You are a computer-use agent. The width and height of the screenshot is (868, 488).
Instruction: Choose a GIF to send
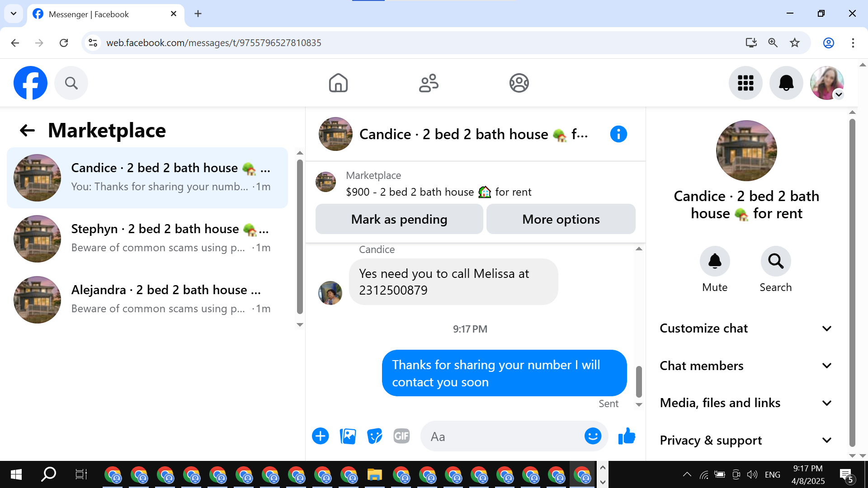coord(401,436)
